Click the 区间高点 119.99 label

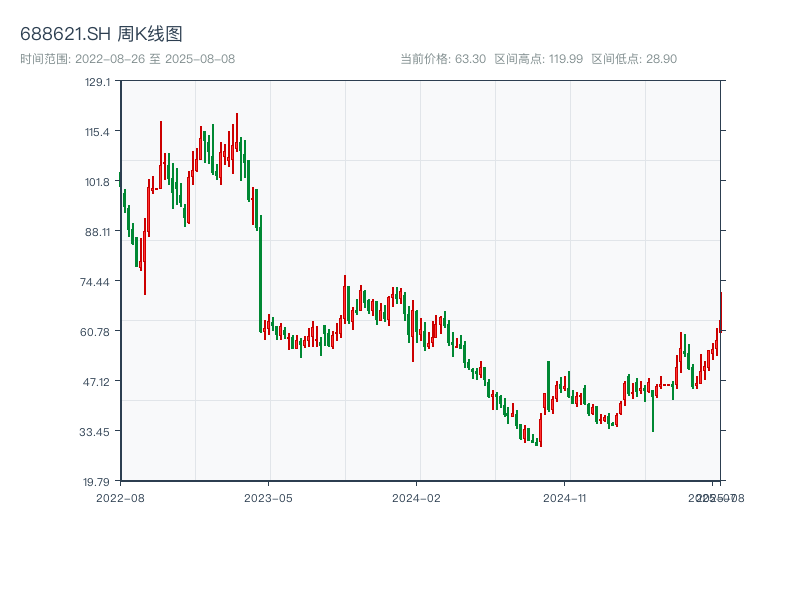pos(539,59)
